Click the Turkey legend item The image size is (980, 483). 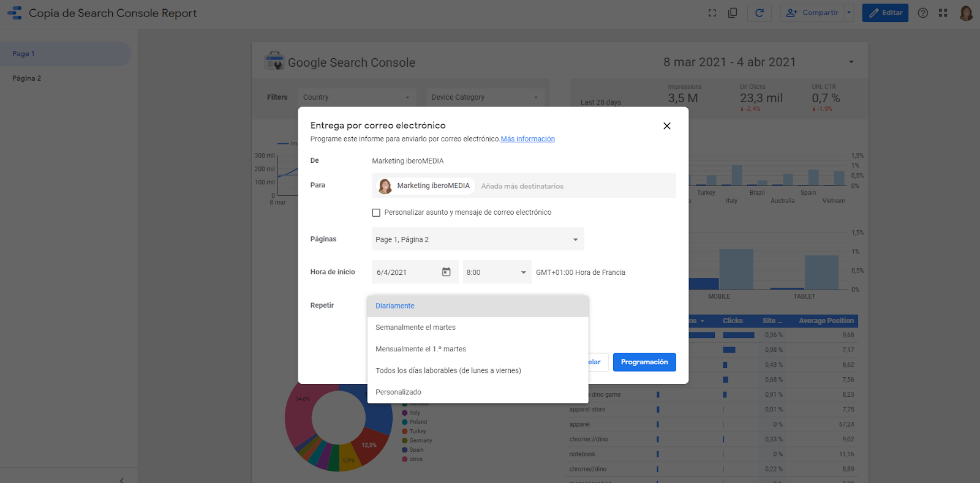(x=413, y=431)
